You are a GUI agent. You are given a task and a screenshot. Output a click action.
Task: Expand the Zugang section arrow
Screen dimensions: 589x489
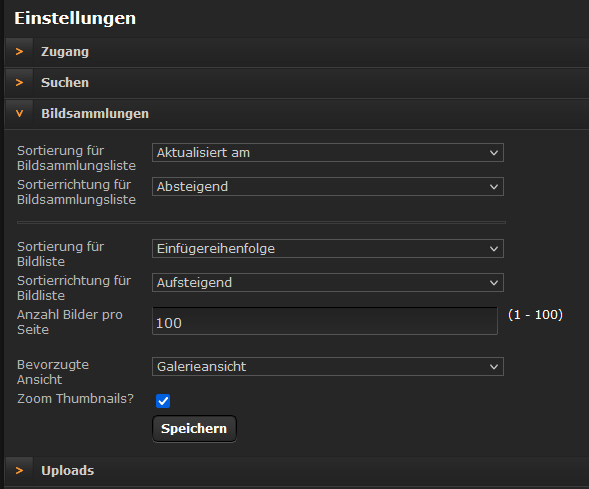click(19, 52)
